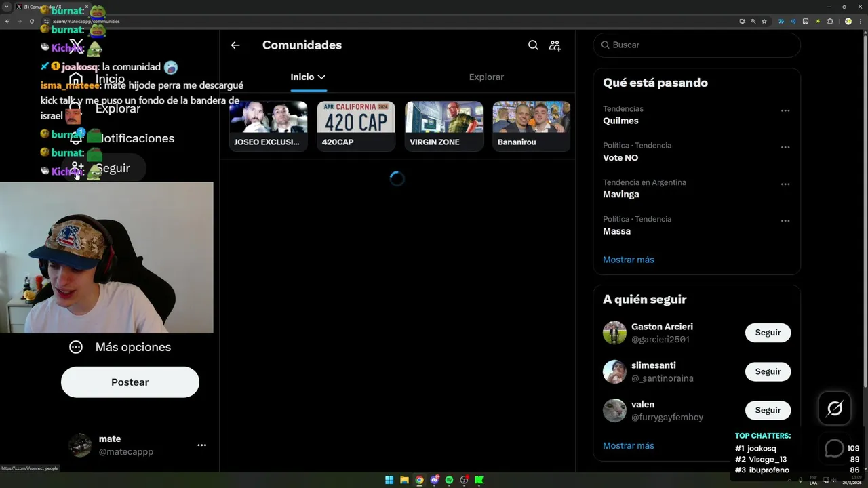The image size is (868, 488).
Task: Open the Chrome three-dot menu
Action: click(x=860, y=21)
